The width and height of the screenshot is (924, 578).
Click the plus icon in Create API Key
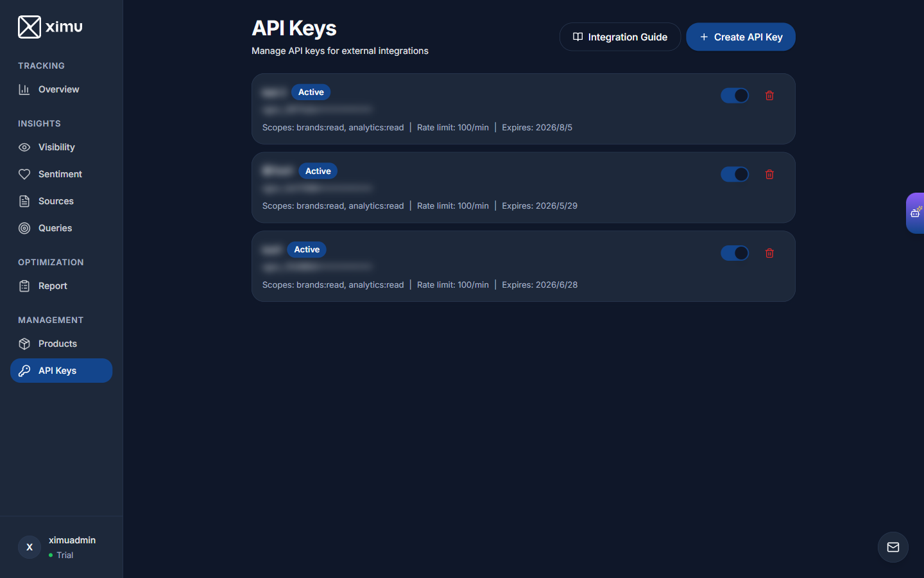[704, 37]
